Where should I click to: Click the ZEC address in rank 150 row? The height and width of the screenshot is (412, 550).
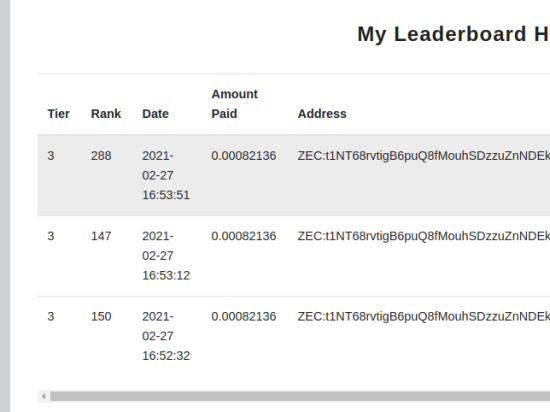tap(424, 316)
